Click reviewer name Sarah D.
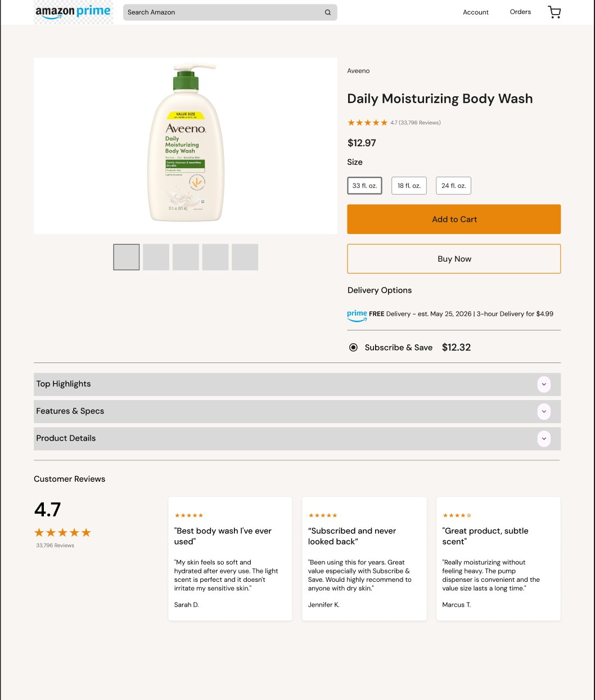 [x=187, y=605]
